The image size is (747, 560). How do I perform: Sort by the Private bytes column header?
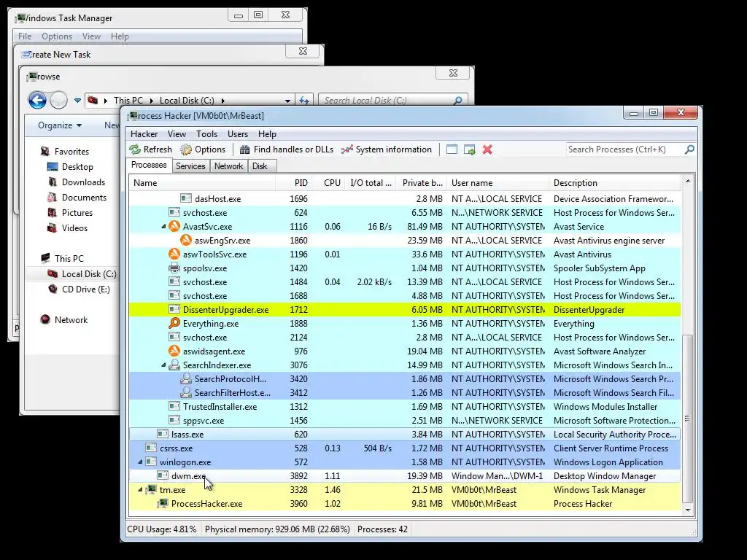tap(422, 183)
